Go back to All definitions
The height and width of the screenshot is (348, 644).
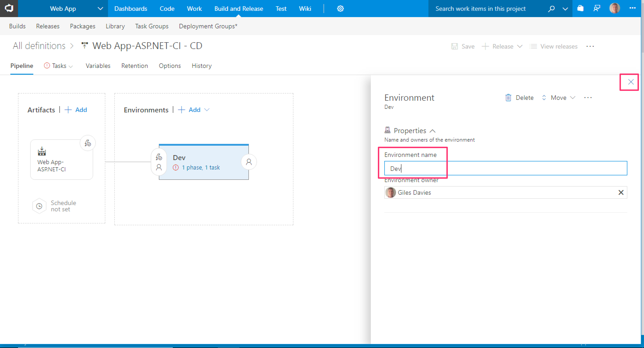pos(39,46)
